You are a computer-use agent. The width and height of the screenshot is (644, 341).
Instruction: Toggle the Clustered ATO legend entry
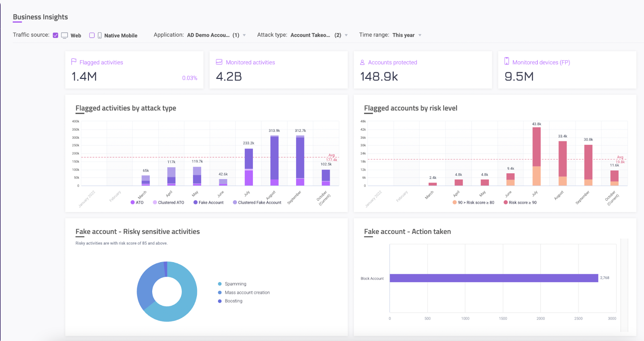coord(169,202)
